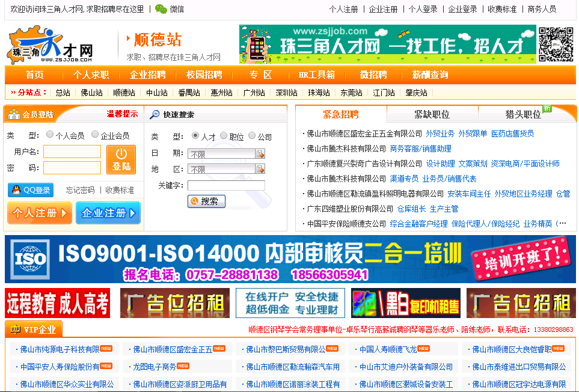Click the QR code image

(556, 44)
